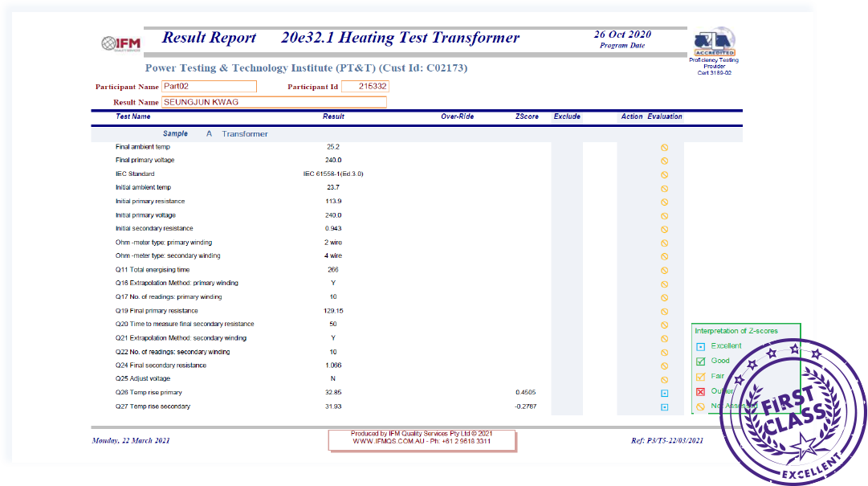
Task: Click the Sample A Transformer heading
Action: [x=215, y=134]
